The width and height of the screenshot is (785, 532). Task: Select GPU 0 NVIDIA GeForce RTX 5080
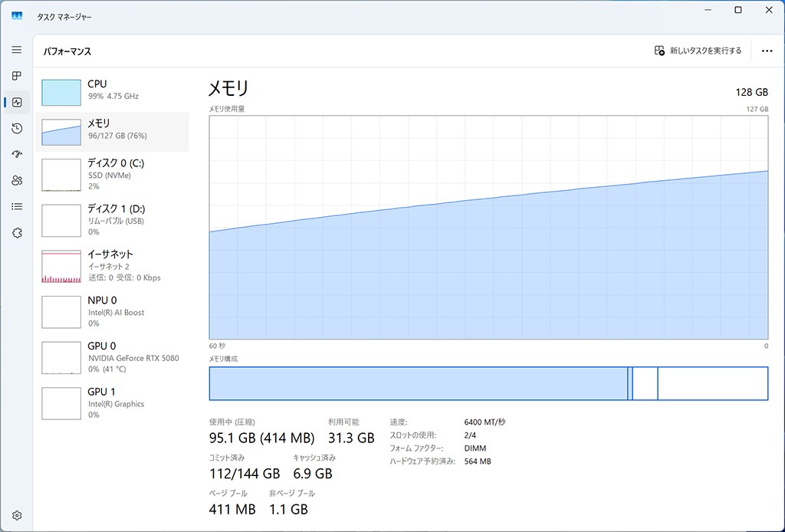coord(112,357)
